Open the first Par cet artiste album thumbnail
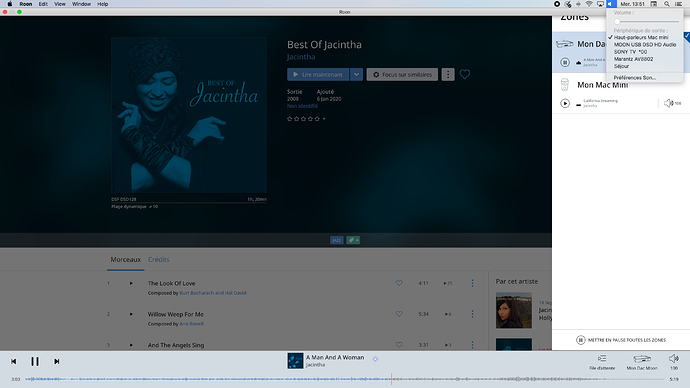The height and width of the screenshot is (388, 690). tap(514, 311)
